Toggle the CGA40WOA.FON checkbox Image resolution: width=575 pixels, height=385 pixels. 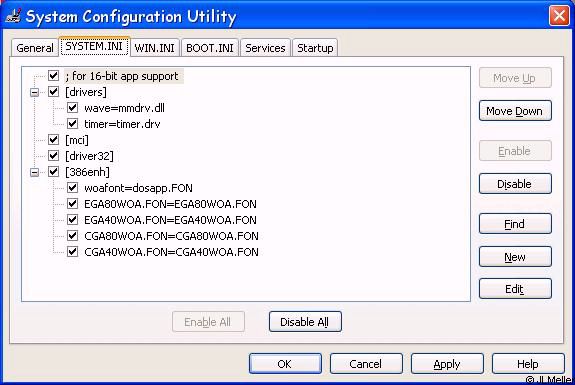tap(73, 252)
